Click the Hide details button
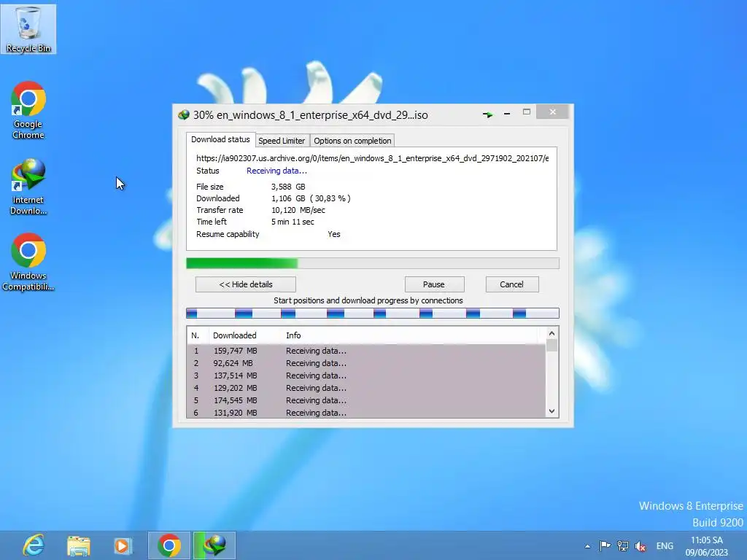 coord(246,284)
